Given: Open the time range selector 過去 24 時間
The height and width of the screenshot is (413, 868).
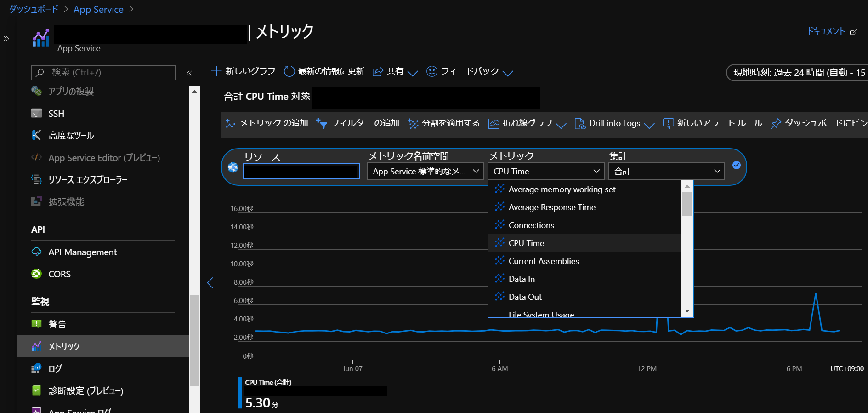Looking at the screenshot, I should (797, 72).
